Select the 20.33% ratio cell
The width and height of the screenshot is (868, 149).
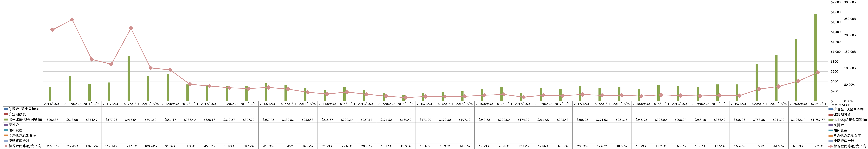[x=582, y=146]
